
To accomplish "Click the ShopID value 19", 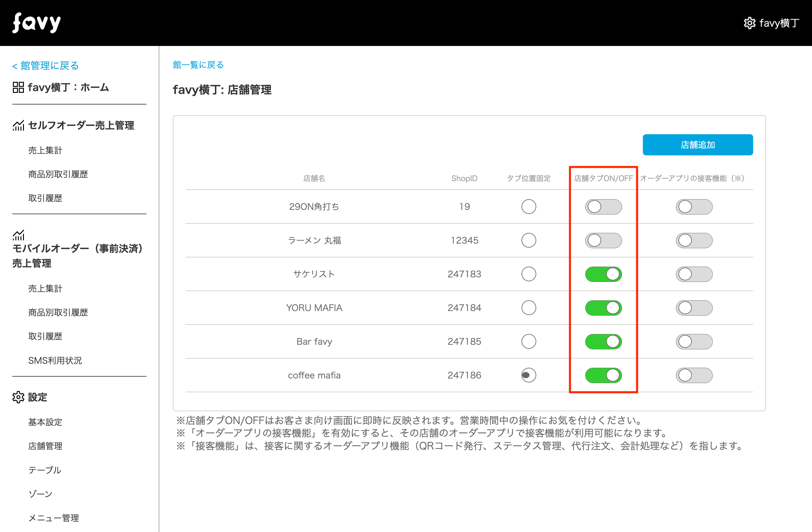I will pyautogui.click(x=464, y=207).
